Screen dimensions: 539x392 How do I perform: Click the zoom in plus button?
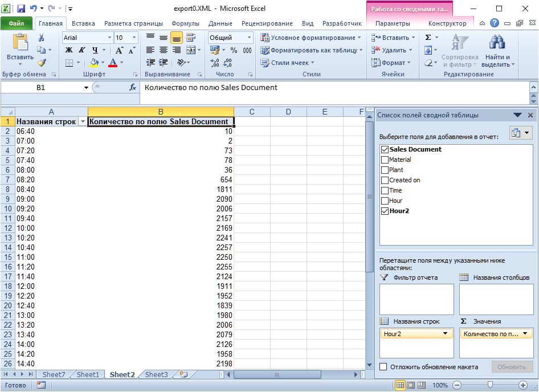point(523,385)
